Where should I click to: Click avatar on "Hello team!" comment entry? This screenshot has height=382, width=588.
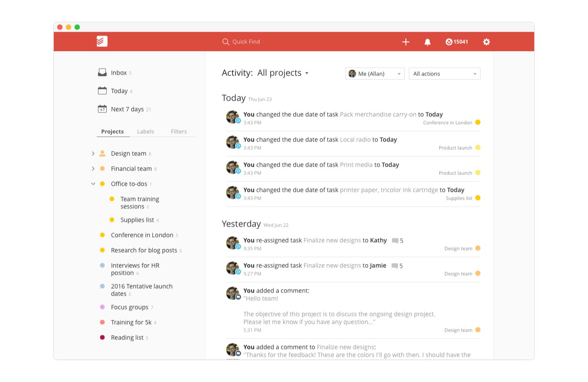pos(233,293)
